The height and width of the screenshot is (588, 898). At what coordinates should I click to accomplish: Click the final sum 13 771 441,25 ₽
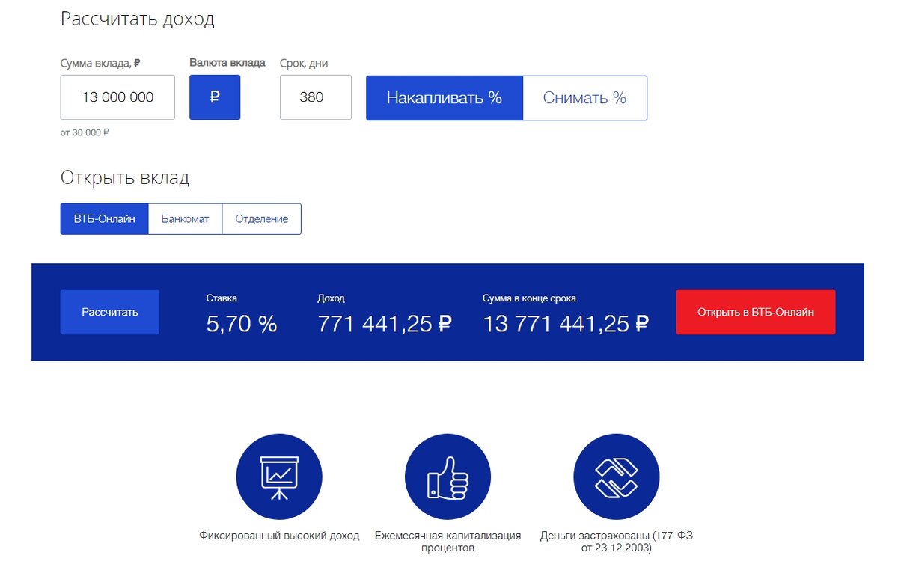coord(566,324)
